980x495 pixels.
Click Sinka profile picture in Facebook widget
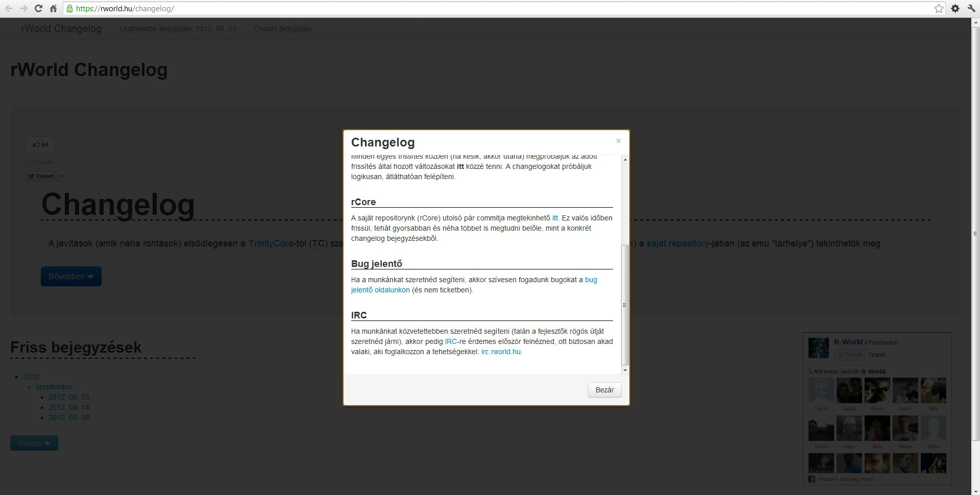[x=934, y=428]
